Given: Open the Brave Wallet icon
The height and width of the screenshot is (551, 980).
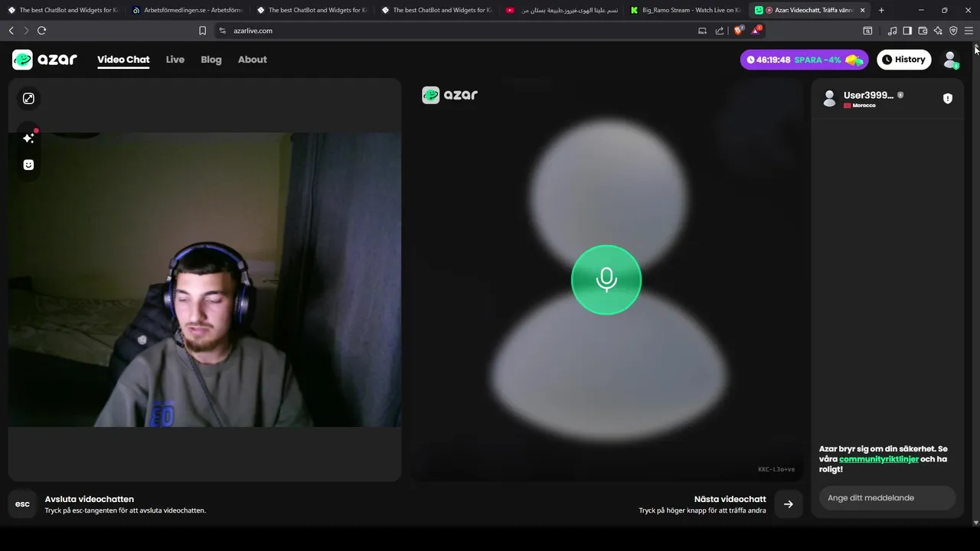Looking at the screenshot, I should tap(923, 31).
